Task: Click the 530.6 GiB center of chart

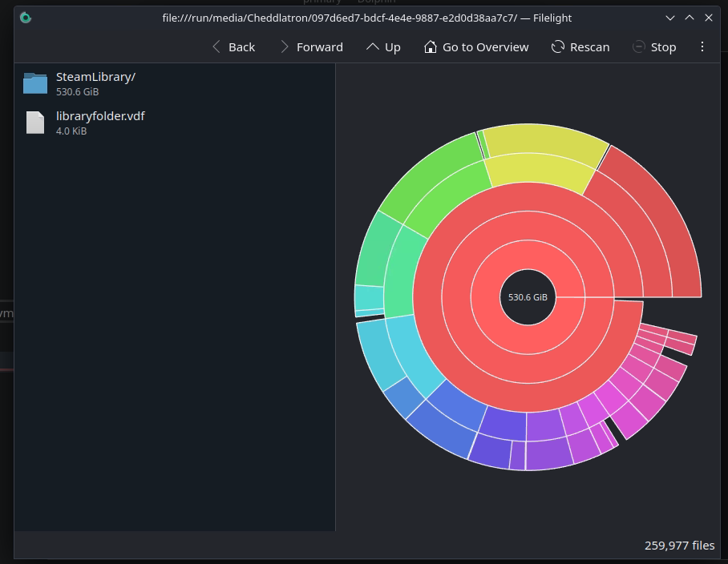Action: click(x=528, y=297)
